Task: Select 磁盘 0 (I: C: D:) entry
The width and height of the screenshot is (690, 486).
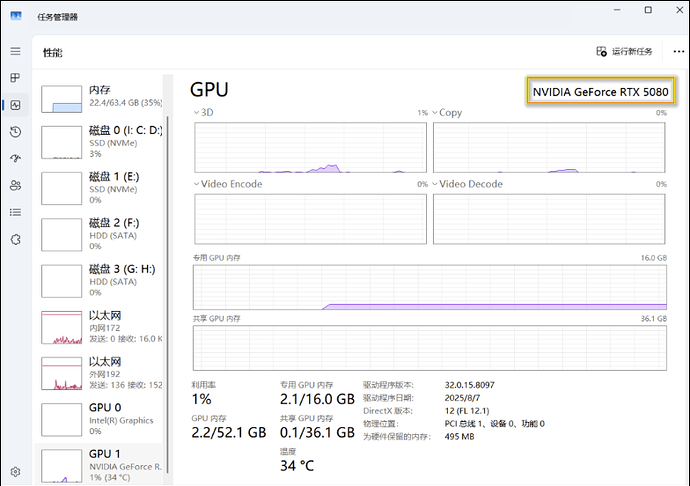Action: point(100,141)
